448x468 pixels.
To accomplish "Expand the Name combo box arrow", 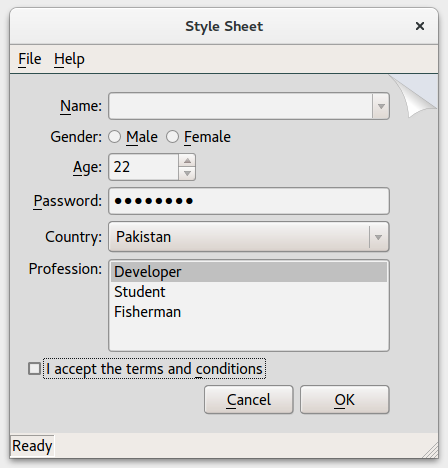I will pyautogui.click(x=381, y=106).
